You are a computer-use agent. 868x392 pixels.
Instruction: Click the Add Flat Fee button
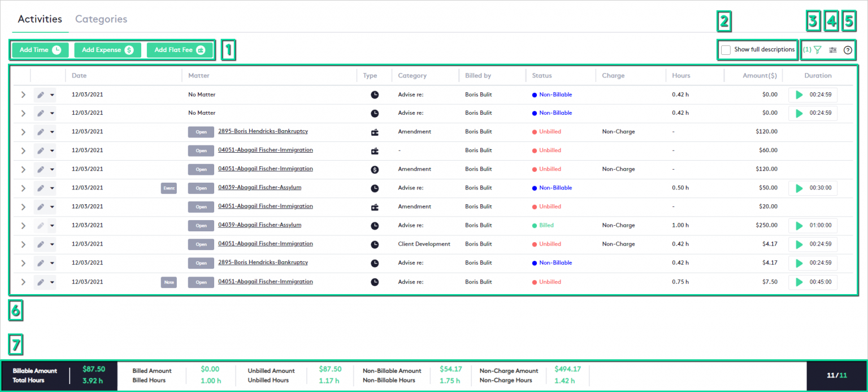pos(180,50)
